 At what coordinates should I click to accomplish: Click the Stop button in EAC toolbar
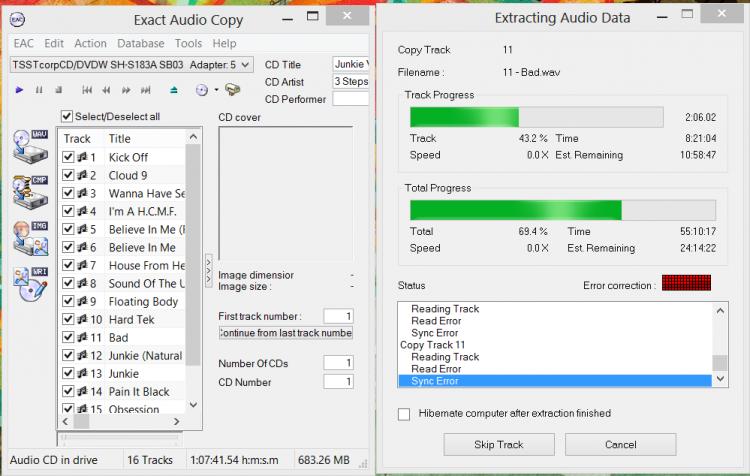pos(58,90)
